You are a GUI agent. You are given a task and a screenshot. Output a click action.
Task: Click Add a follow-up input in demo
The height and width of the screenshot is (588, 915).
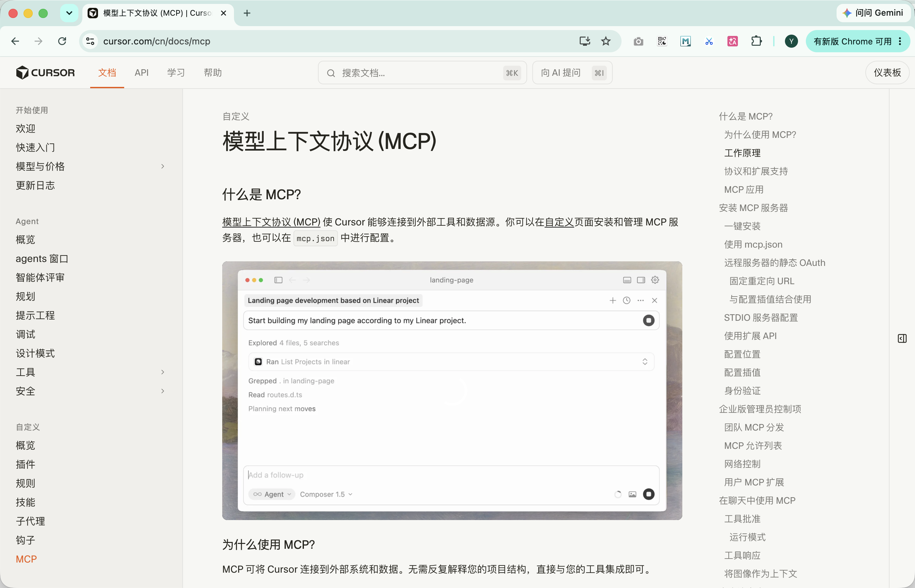click(451, 475)
